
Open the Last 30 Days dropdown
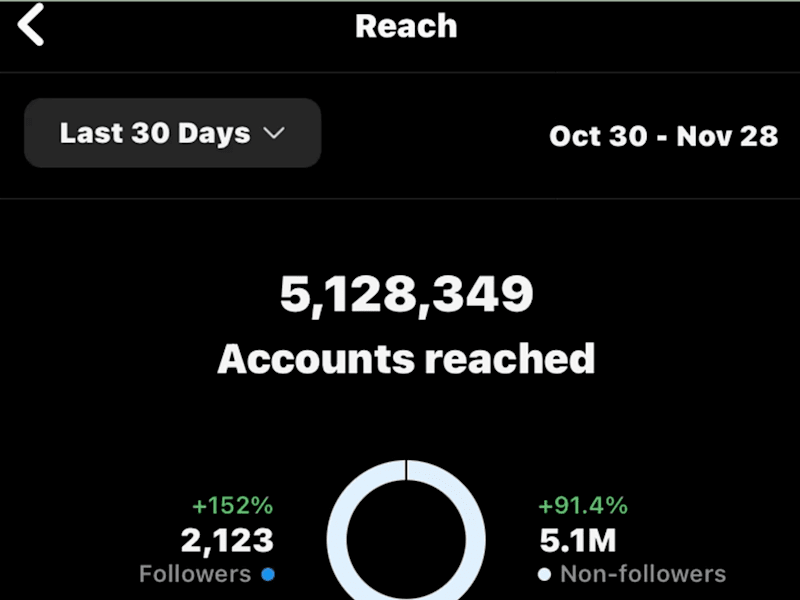172,133
